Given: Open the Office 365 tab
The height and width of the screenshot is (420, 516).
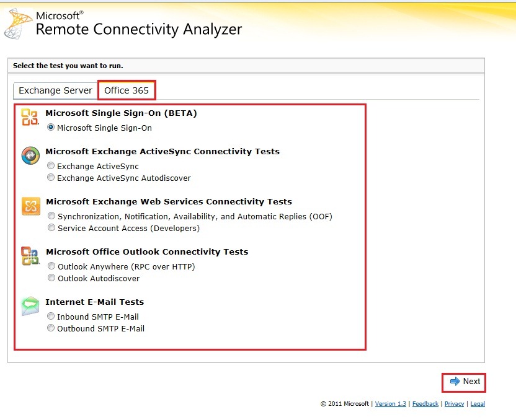Looking at the screenshot, I should [x=127, y=90].
